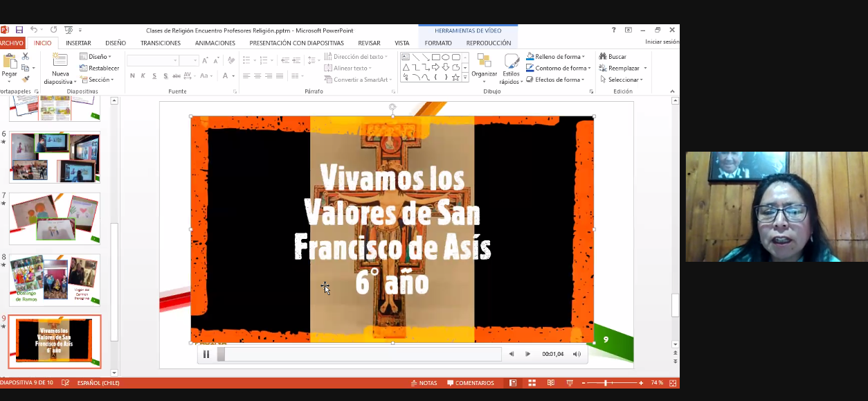Toggle the COMENTARIOS pane
868x401 pixels.
tap(471, 383)
